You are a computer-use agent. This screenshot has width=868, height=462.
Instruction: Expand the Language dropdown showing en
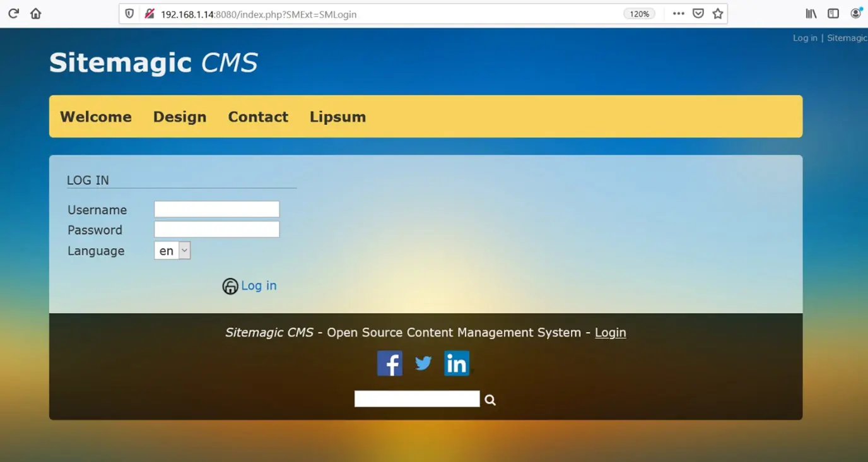point(172,251)
